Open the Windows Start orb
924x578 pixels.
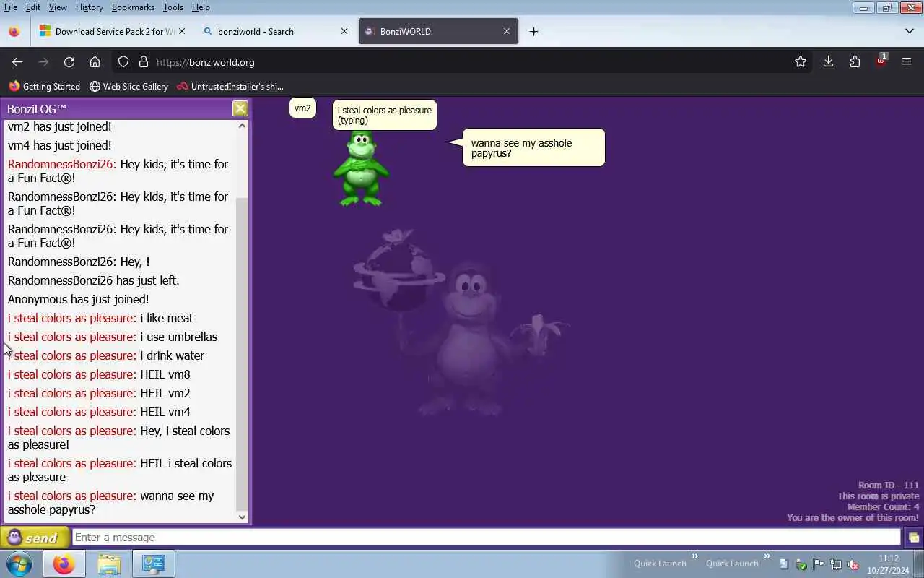point(19,564)
